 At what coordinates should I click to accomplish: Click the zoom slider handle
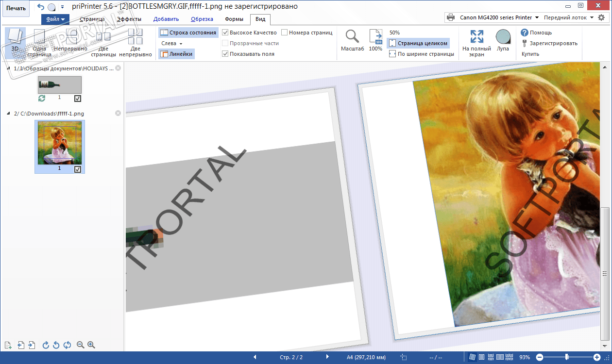coord(567,357)
